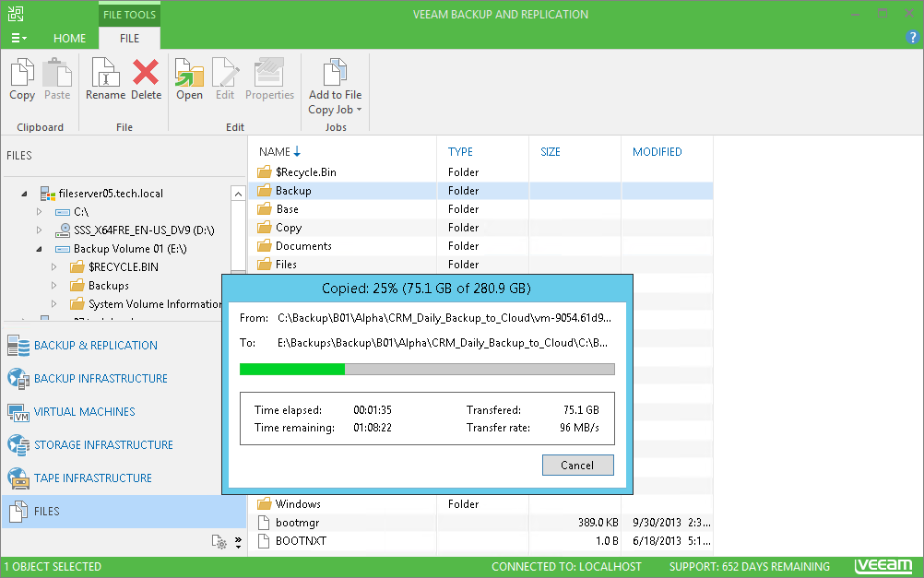
Task: Select the Backups folder in tree
Action: point(109,286)
